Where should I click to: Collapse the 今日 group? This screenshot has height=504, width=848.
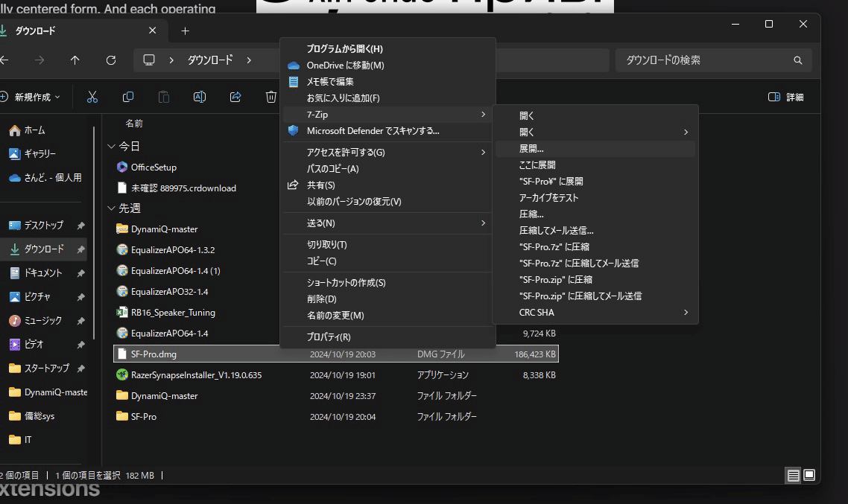pos(112,147)
